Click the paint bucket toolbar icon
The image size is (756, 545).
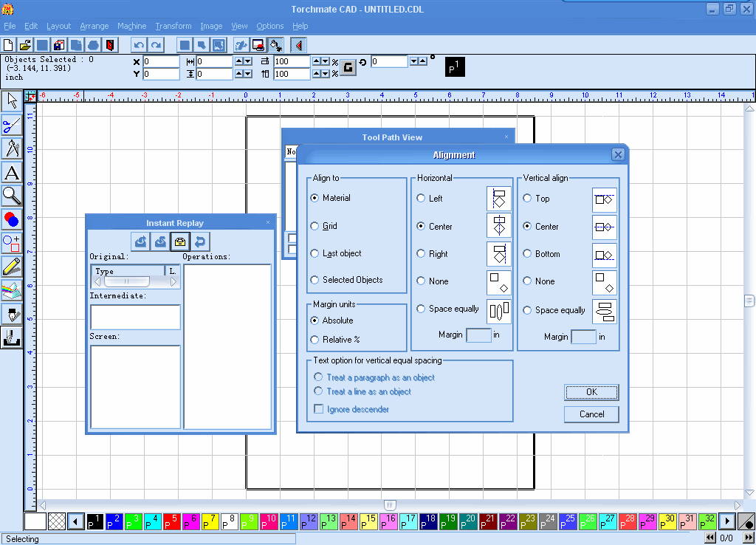[276, 45]
